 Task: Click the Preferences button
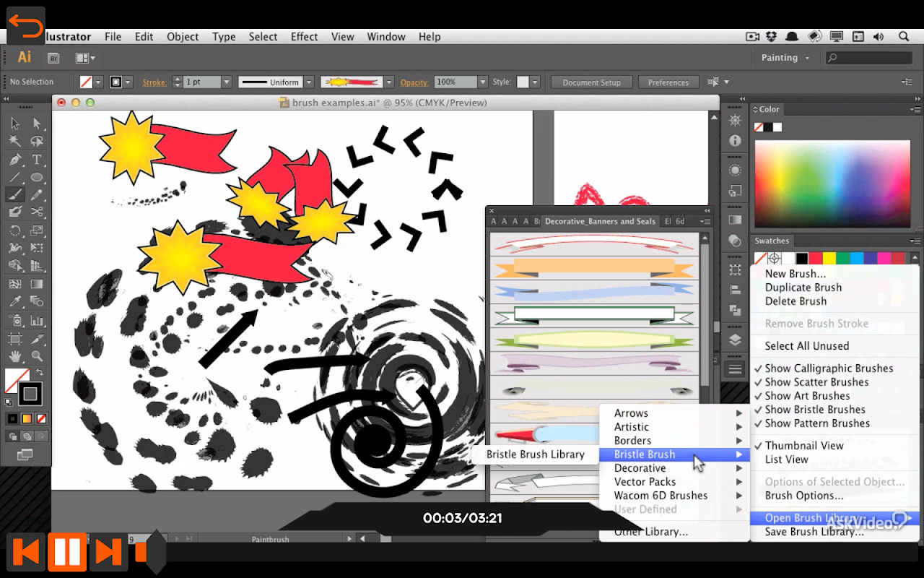coord(668,82)
